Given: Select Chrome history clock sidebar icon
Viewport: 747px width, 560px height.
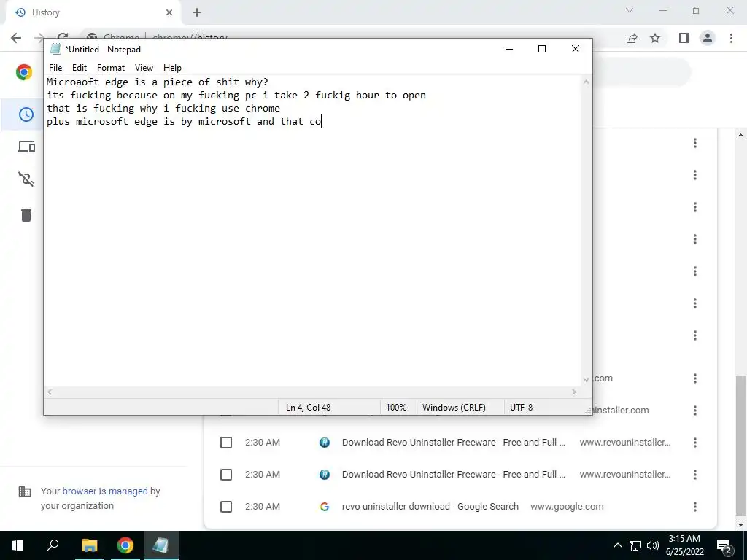Looking at the screenshot, I should pos(26,114).
